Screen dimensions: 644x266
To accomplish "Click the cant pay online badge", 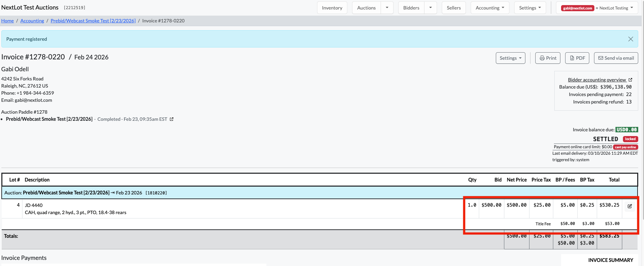I will [x=625, y=147].
